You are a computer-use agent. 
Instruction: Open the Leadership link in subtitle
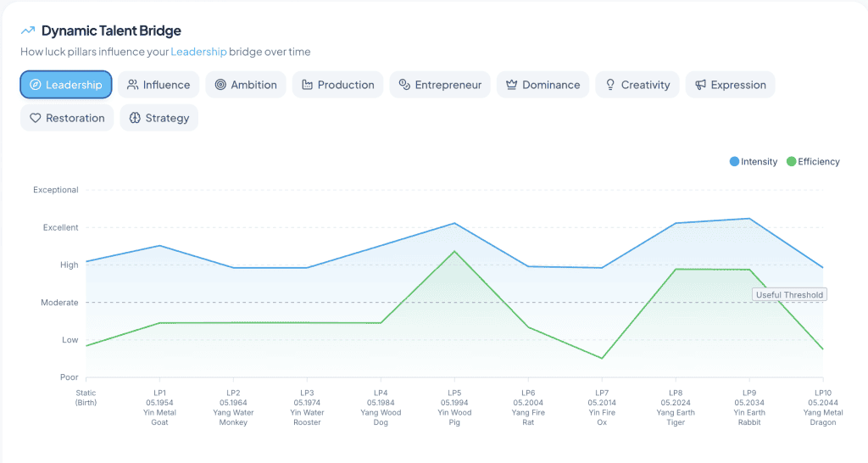pos(198,52)
